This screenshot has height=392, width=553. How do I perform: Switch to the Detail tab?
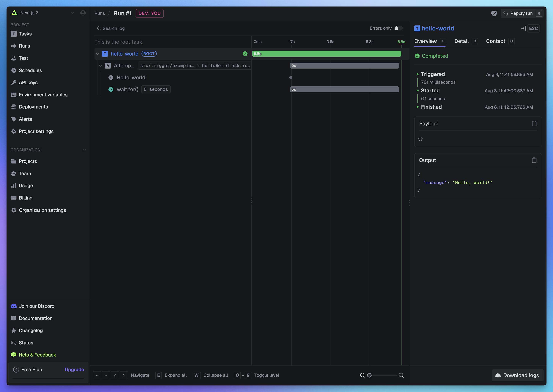(461, 41)
